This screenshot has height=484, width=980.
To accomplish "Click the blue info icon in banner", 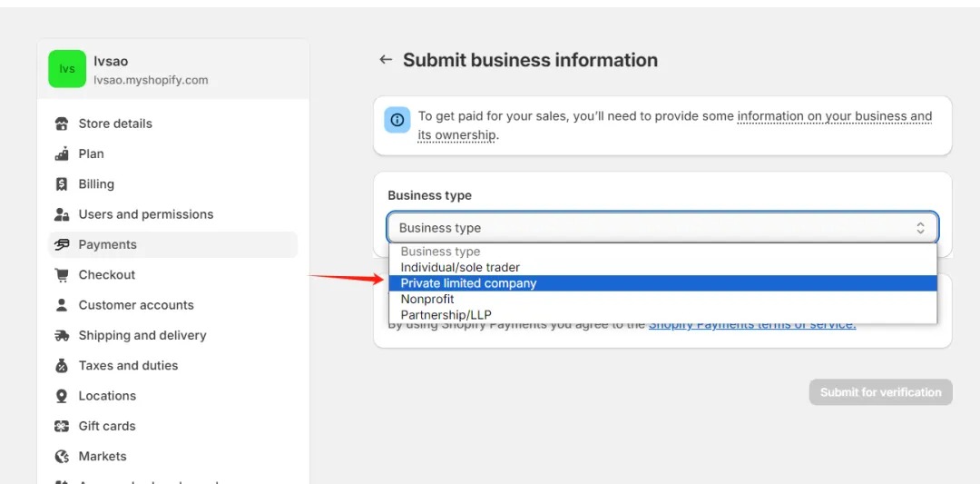I will click(x=397, y=120).
